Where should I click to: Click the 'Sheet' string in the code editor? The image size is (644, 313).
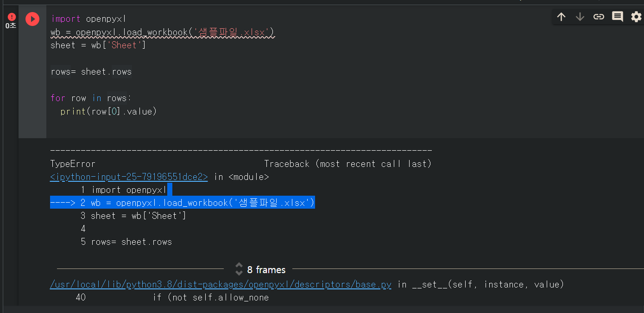pos(124,45)
